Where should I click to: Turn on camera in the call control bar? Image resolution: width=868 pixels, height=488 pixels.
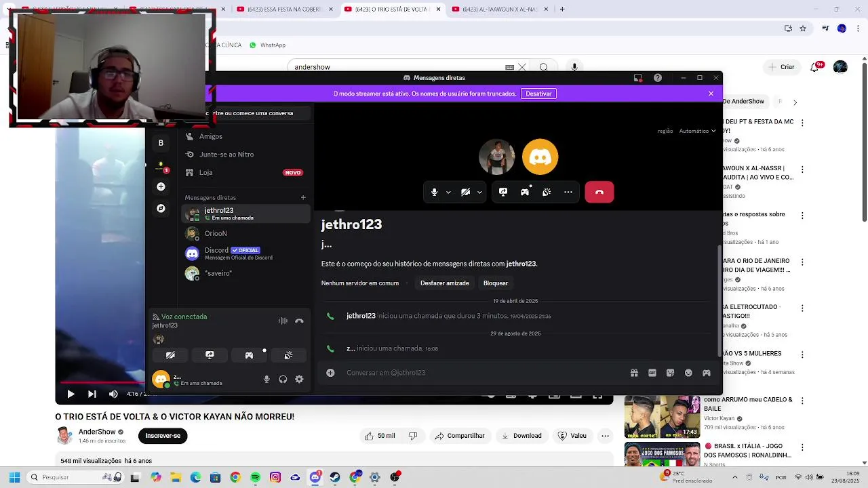click(x=465, y=192)
